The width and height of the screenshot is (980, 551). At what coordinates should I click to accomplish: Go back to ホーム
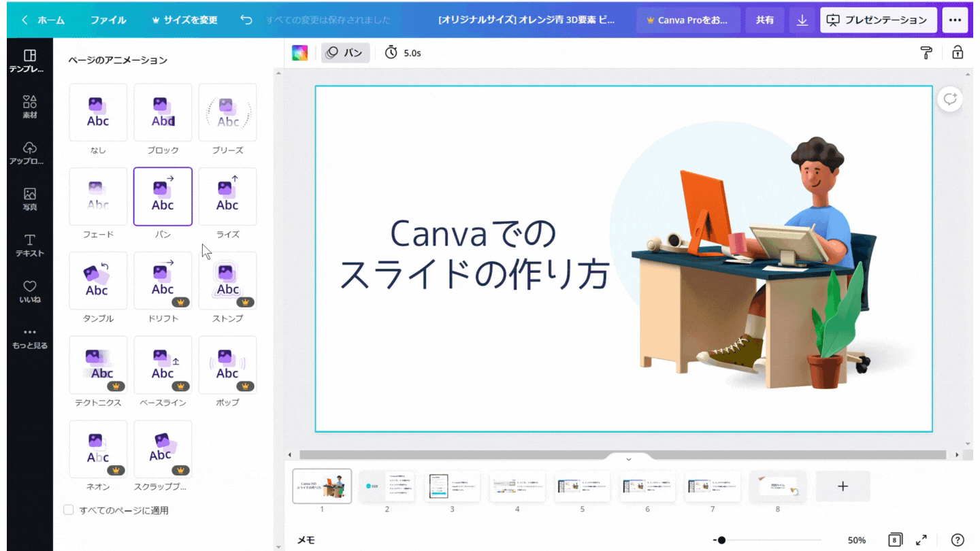click(x=43, y=20)
